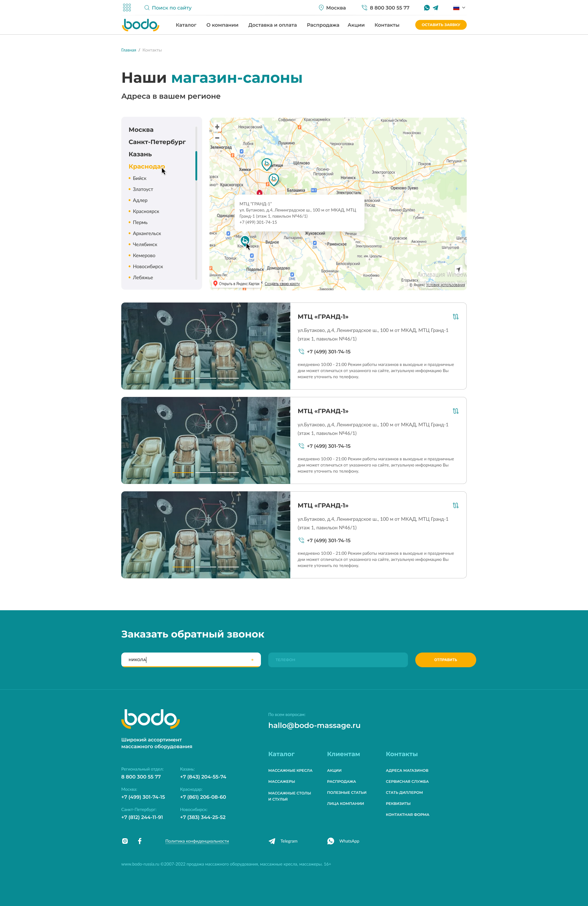Open Доставка и оплата menu item
This screenshot has height=906, width=588.
tap(272, 25)
